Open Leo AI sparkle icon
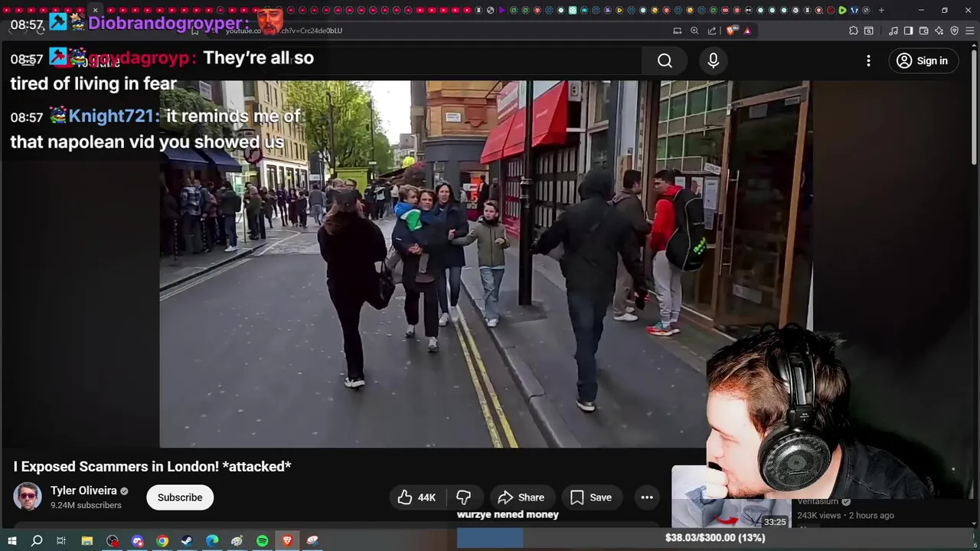Screen dimensions: 980x551 (939, 31)
